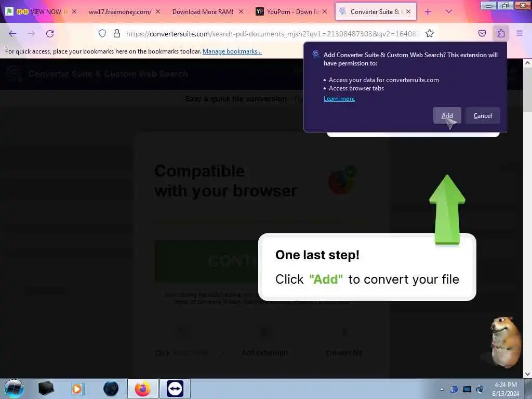The height and width of the screenshot is (399, 532).
Task: Click the flag action center tray icon
Action: coord(454,389)
